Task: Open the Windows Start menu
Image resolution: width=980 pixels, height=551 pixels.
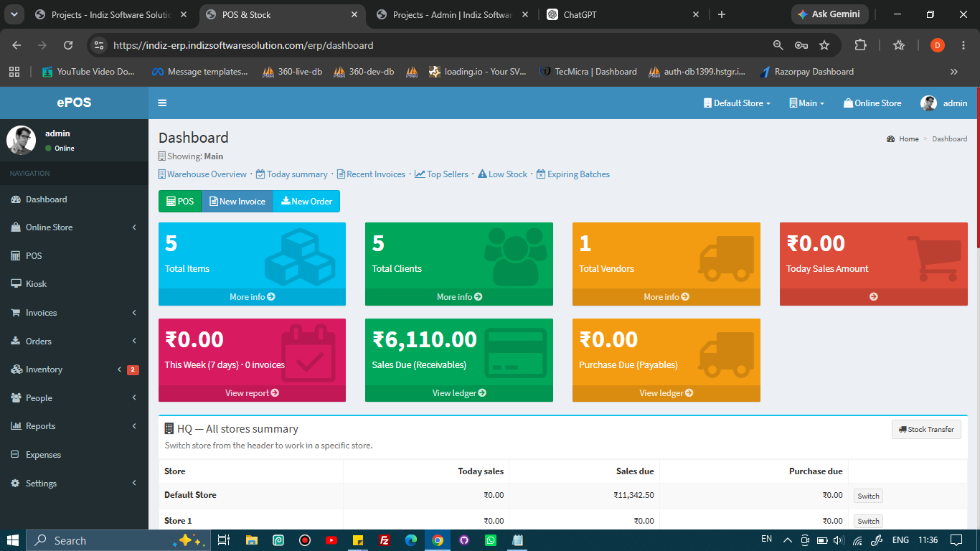Action: 13,540
